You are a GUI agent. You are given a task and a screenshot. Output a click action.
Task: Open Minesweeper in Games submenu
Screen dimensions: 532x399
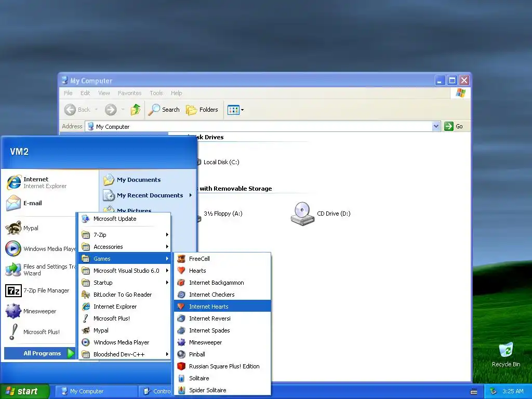click(222, 342)
